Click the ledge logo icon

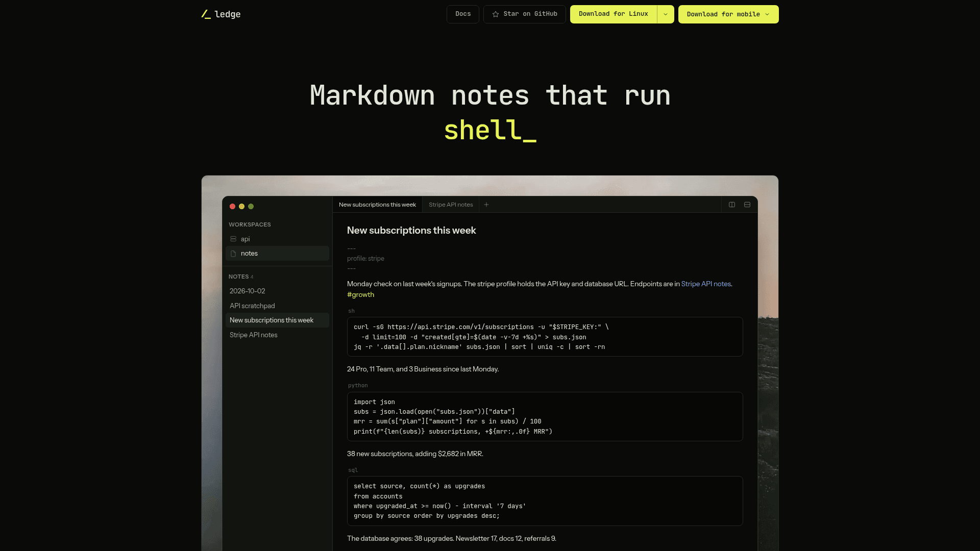pos(206,14)
